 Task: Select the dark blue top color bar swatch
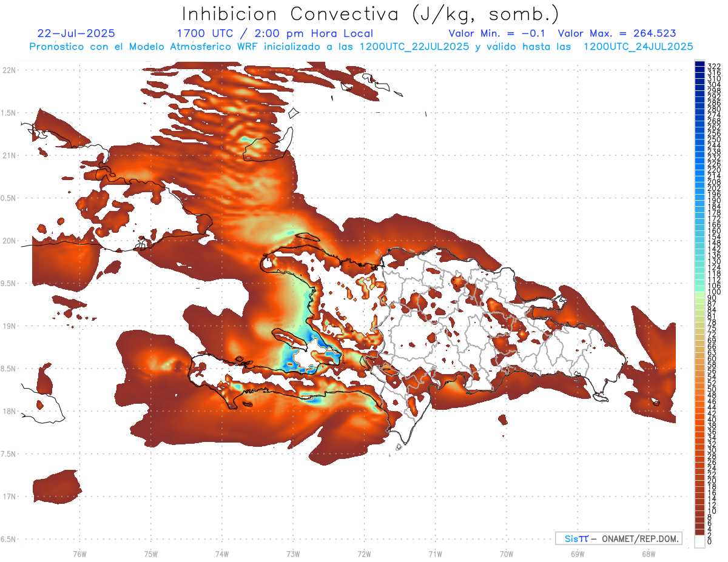699,65
